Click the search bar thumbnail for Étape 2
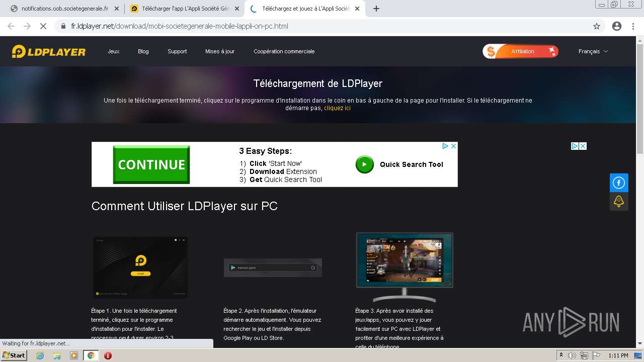Screen dimensions: 644x362 [273, 267]
